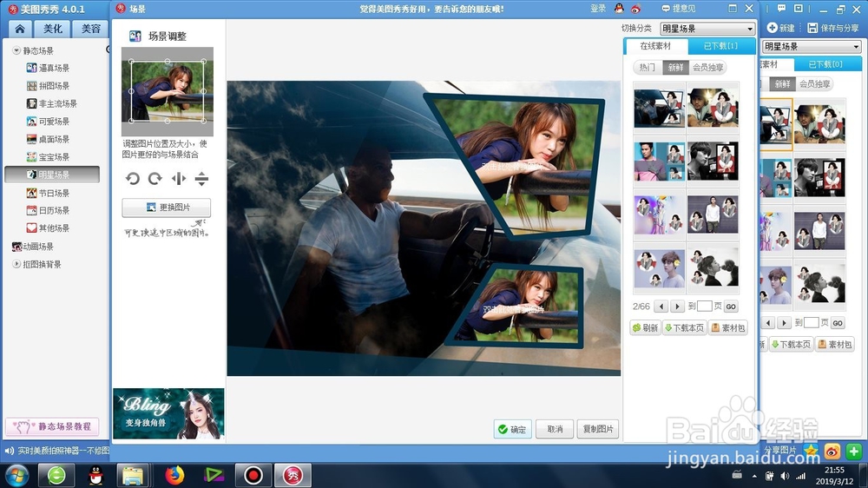Expand the 抠图换背景 tree group
868x488 pixels.
16,264
